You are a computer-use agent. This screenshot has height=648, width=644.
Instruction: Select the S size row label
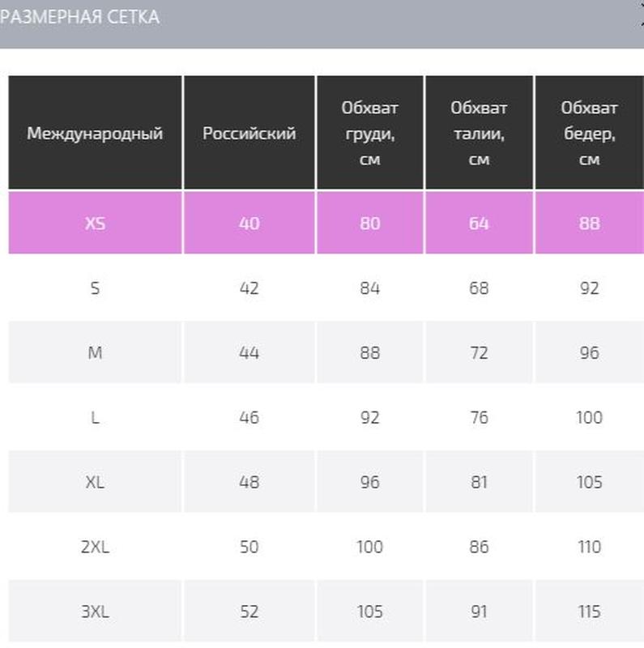pos(95,288)
